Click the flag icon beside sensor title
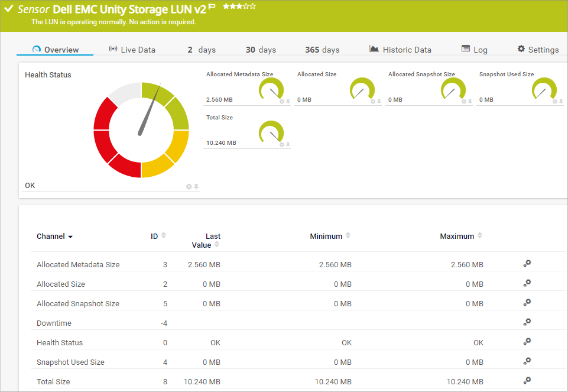This screenshot has width=568, height=392. click(x=212, y=7)
